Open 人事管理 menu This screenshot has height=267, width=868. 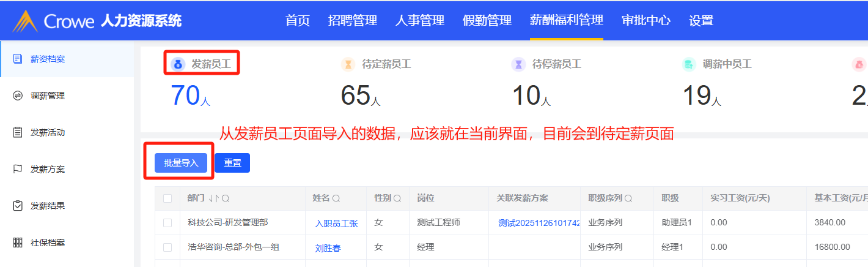point(420,20)
